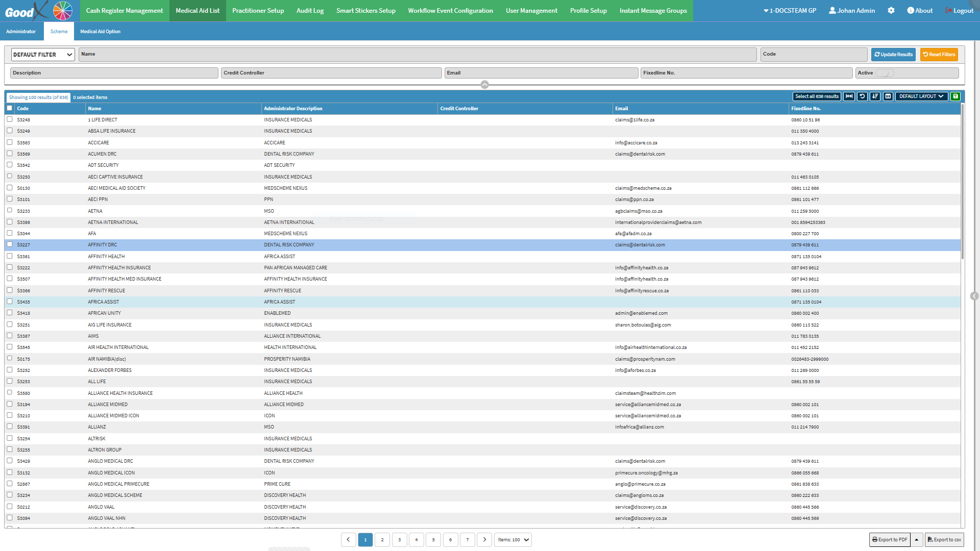Open the column chooser icon

click(888, 96)
